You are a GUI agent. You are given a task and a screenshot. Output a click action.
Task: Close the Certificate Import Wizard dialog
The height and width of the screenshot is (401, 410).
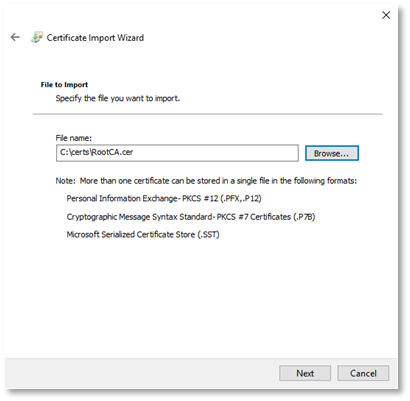click(386, 15)
